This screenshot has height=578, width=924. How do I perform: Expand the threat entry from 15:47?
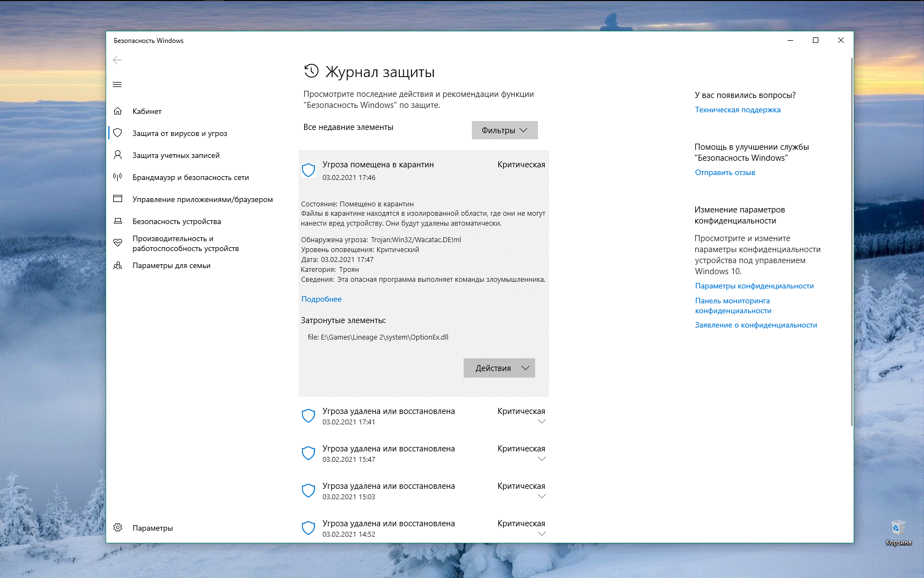[x=541, y=459]
